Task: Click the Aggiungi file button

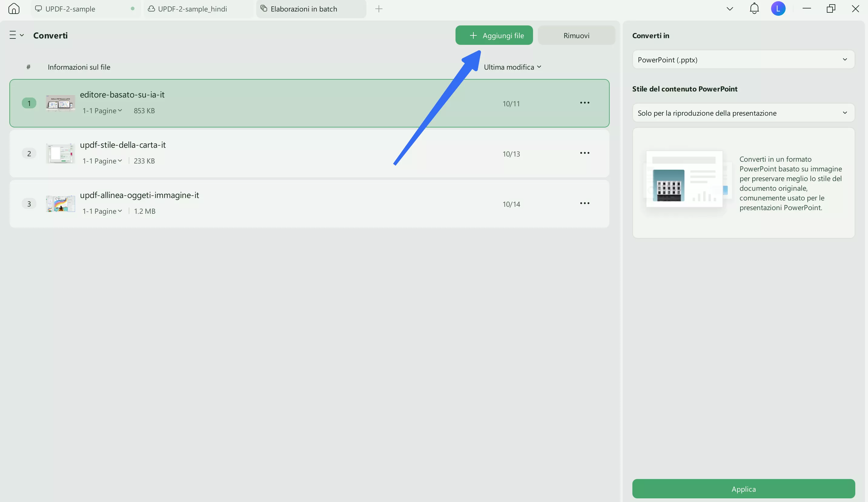Action: coord(494,35)
